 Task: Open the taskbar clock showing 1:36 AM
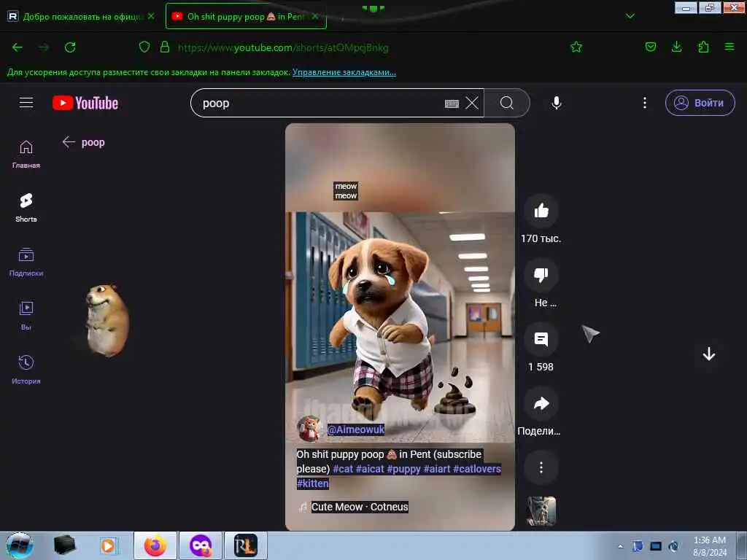710,546
